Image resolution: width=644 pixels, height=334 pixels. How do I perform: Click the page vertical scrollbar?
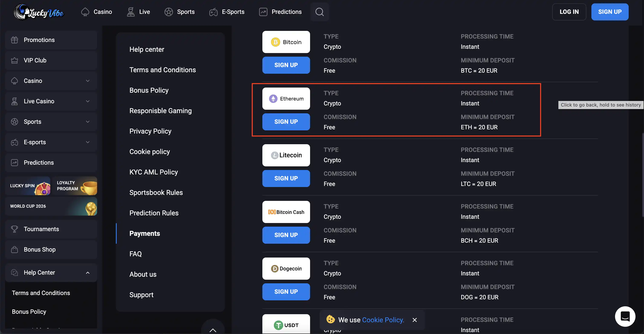(x=643, y=175)
